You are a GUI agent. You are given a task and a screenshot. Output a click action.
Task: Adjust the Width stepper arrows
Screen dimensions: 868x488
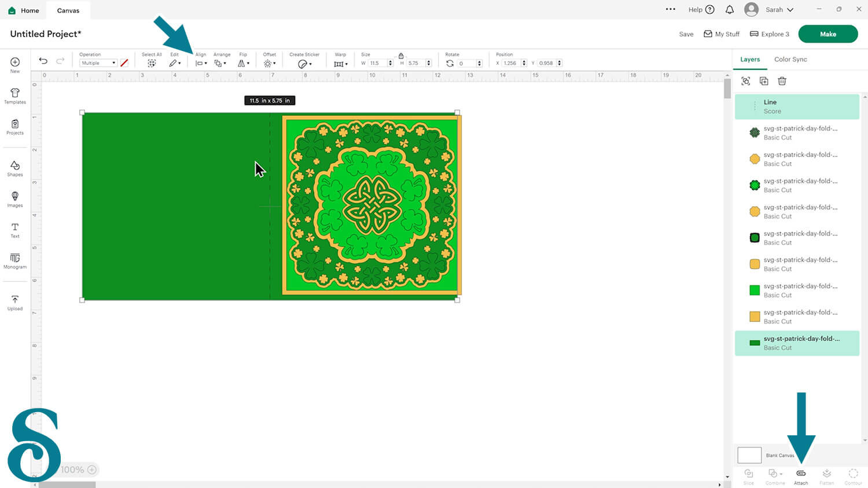point(391,63)
